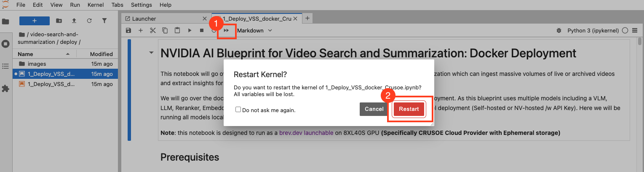Click the save notebook icon
This screenshot has height=172, width=644.
click(x=128, y=30)
